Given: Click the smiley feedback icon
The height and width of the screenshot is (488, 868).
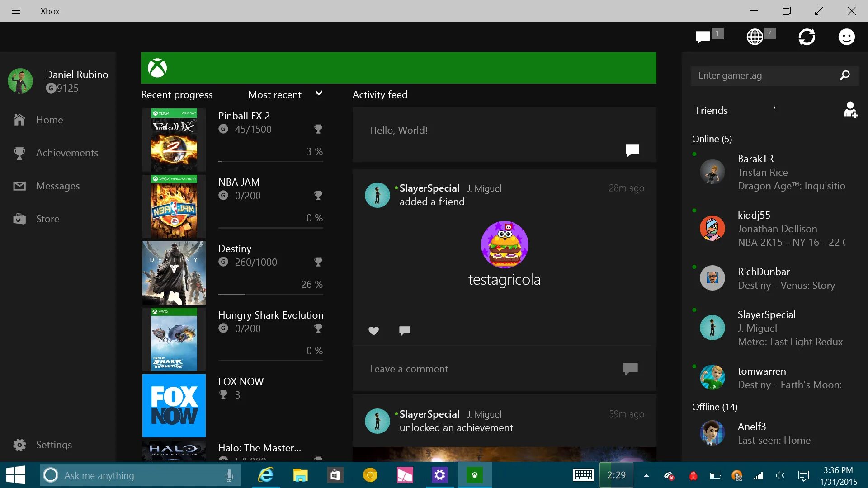Looking at the screenshot, I should pos(846,37).
